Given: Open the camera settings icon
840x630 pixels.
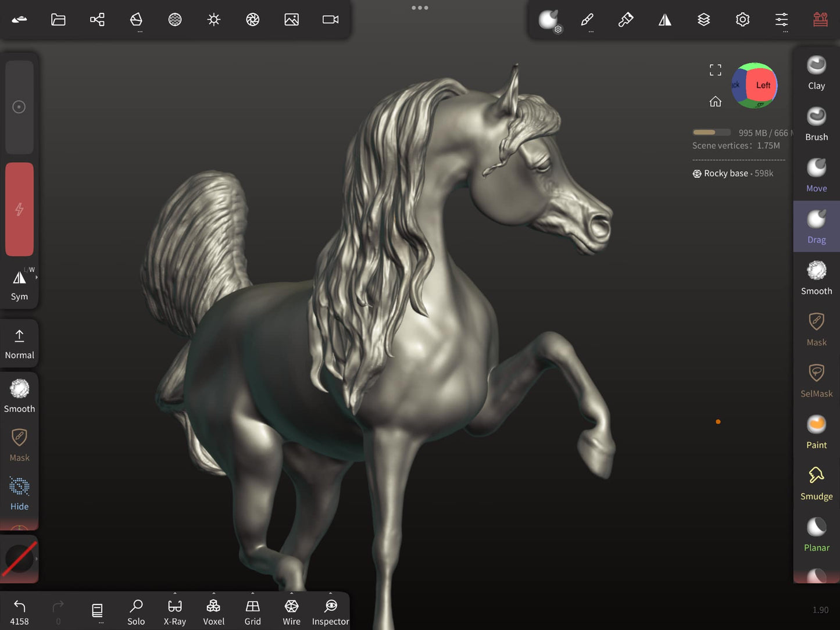Looking at the screenshot, I should 330,20.
